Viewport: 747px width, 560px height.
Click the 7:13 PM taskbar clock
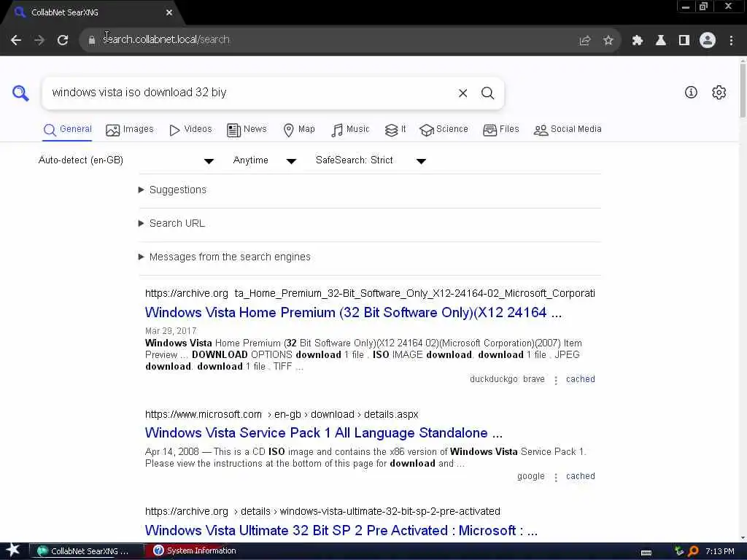(x=719, y=551)
